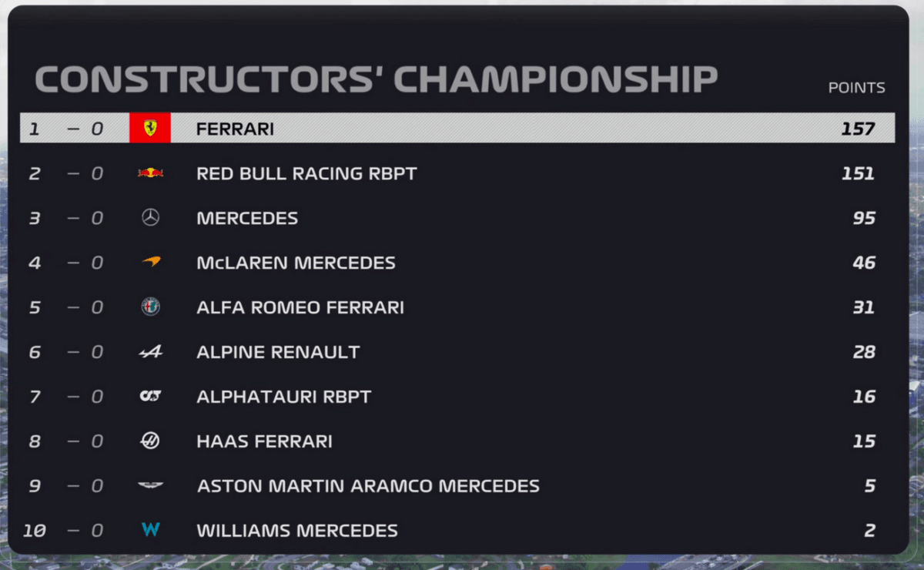Click the Alpine Renault position change indicator
The height and width of the screenshot is (570, 924).
(x=85, y=353)
